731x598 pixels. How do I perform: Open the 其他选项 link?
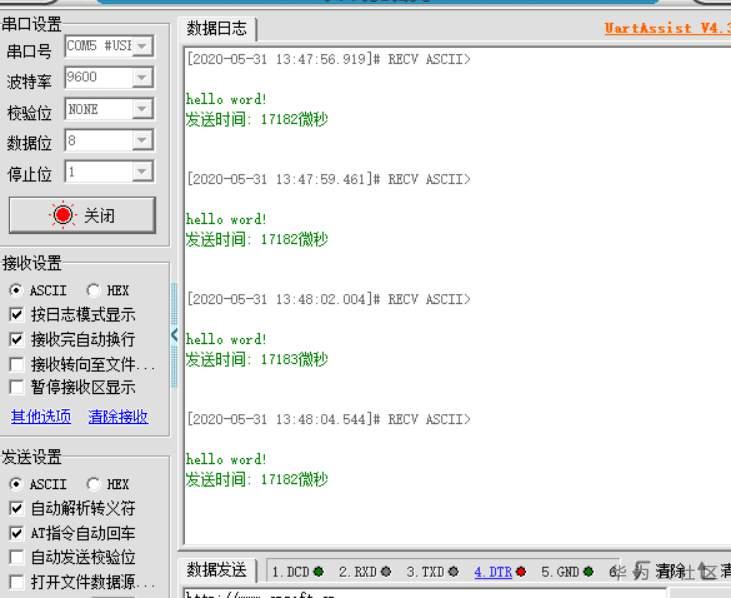(x=41, y=416)
